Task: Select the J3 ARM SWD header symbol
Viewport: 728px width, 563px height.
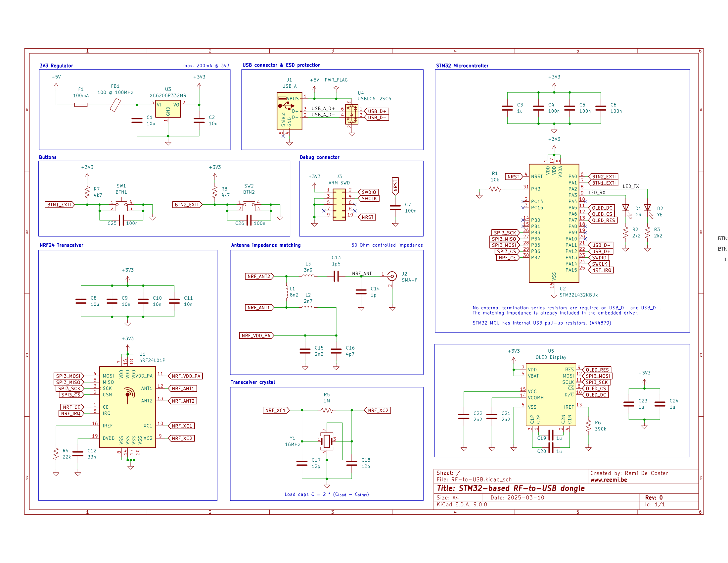Action: [339, 205]
